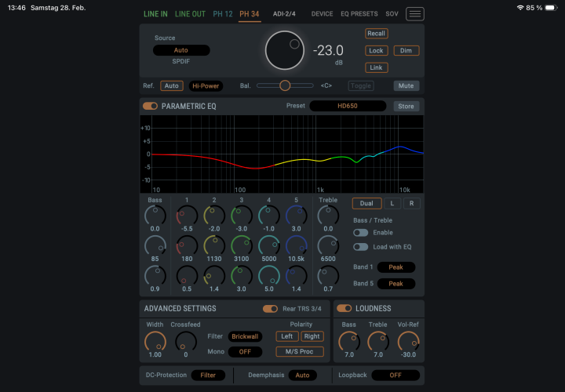Click the Band 1 gain knob
This screenshot has width=565, height=392.
187,215
